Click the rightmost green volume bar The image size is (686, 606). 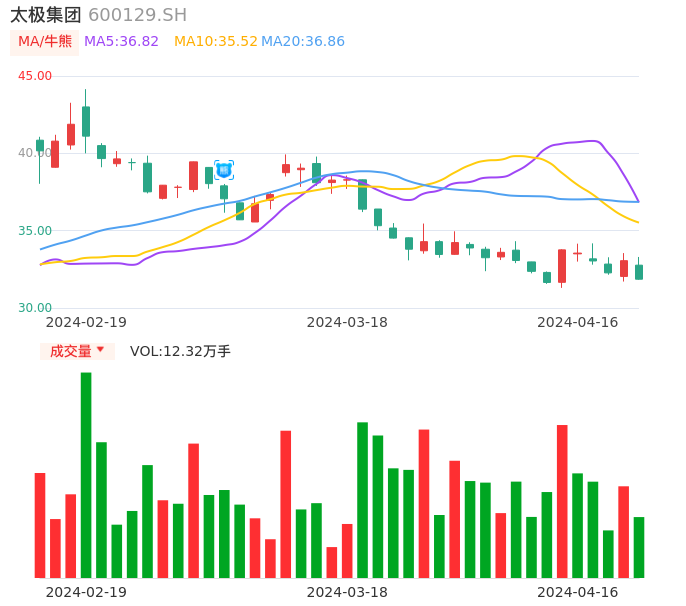639,547
